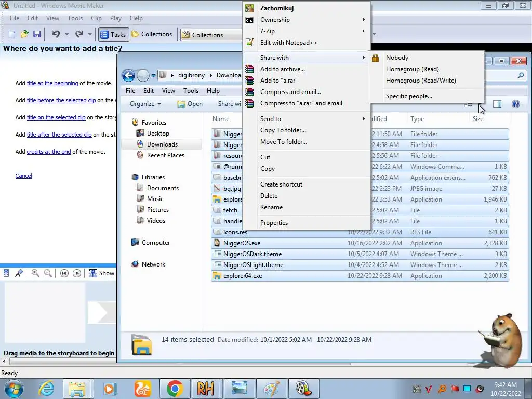The width and height of the screenshot is (532, 399).
Task: Choose Zachomikuj in the context menu
Action: click(307, 8)
